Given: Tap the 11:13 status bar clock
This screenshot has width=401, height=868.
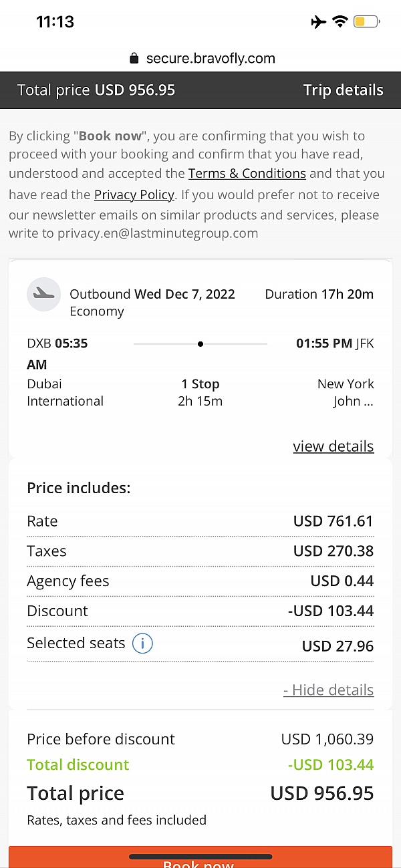Looking at the screenshot, I should pos(55,21).
